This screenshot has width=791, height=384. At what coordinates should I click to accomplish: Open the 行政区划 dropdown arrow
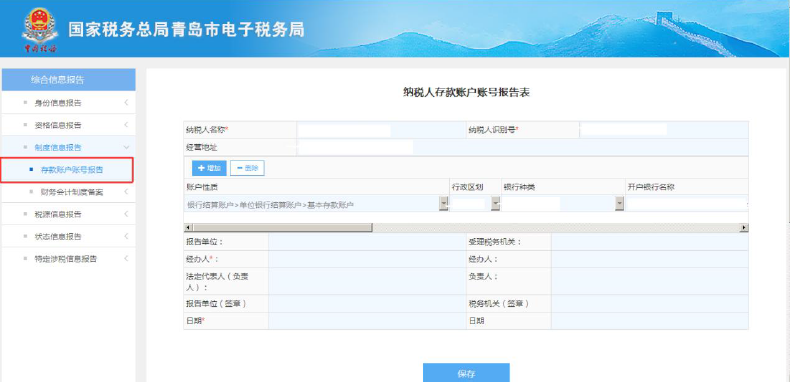(x=495, y=204)
